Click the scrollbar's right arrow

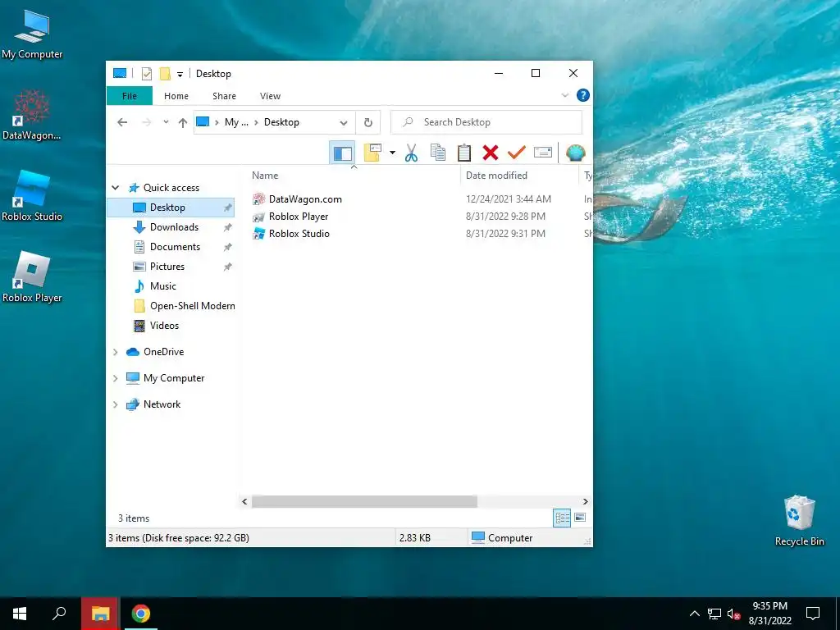585,502
